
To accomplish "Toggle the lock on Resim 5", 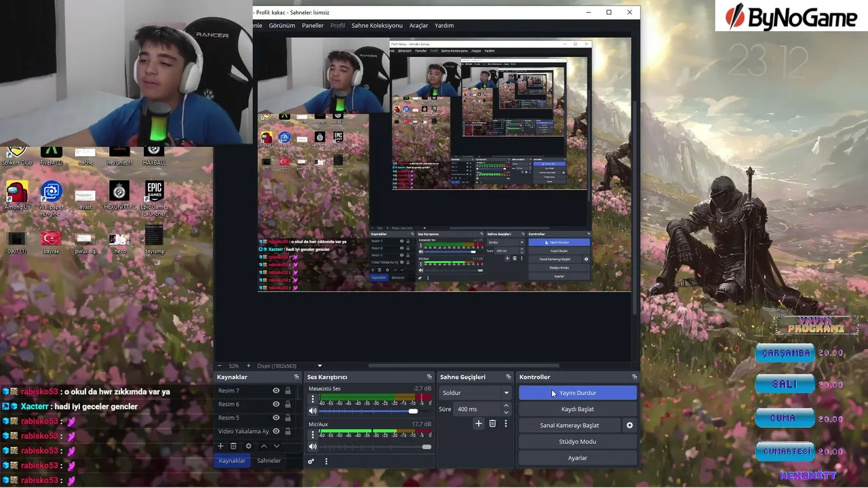I will point(288,418).
